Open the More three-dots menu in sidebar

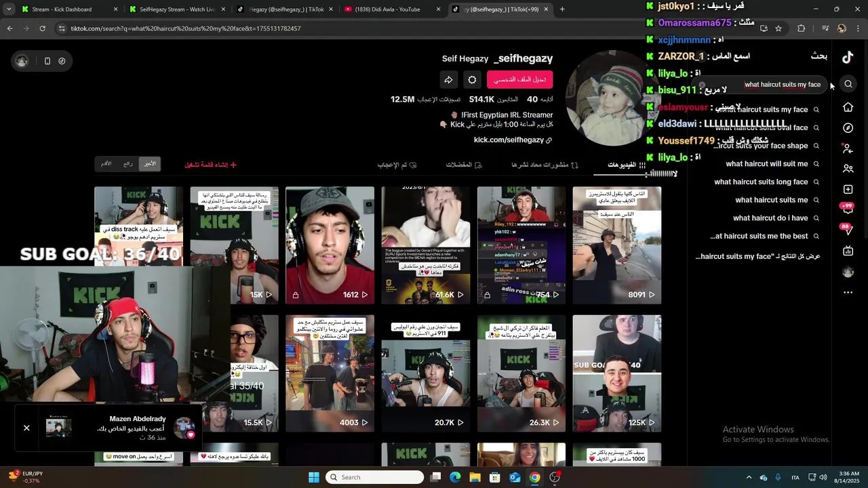[848, 292]
